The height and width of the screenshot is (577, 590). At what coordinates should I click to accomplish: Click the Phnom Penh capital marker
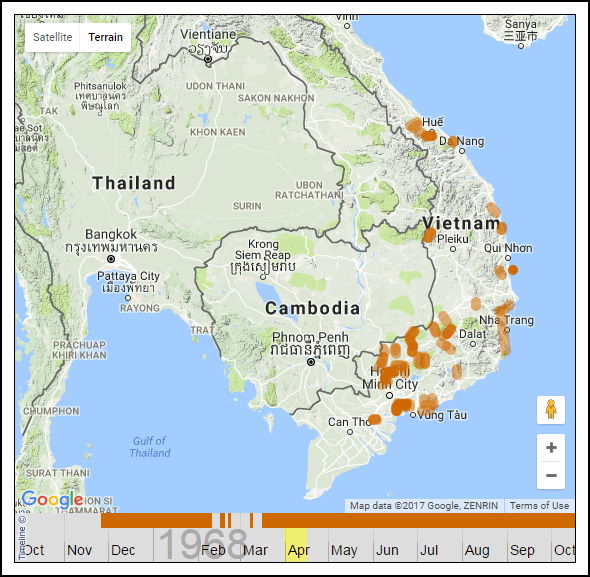[x=311, y=362]
